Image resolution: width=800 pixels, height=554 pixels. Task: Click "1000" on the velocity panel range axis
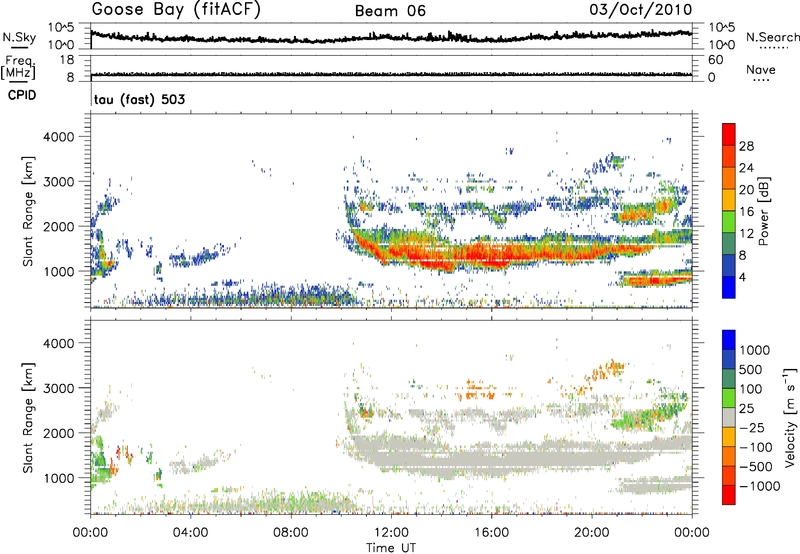pyautogui.click(x=58, y=478)
